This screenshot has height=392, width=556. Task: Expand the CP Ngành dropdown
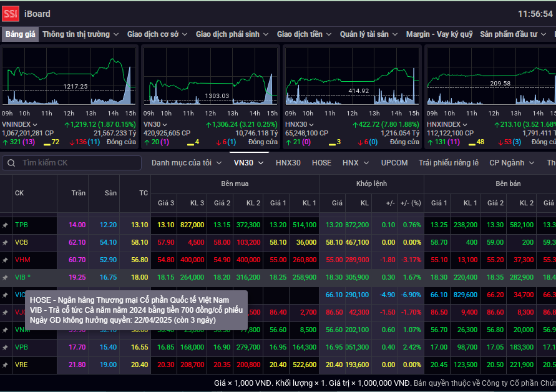pyautogui.click(x=512, y=163)
